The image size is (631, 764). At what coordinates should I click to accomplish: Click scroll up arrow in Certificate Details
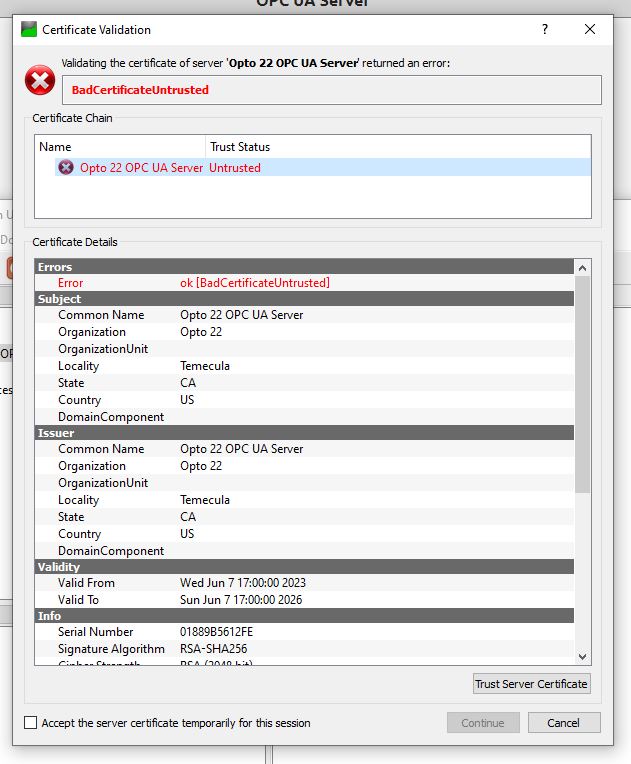pyautogui.click(x=582, y=267)
